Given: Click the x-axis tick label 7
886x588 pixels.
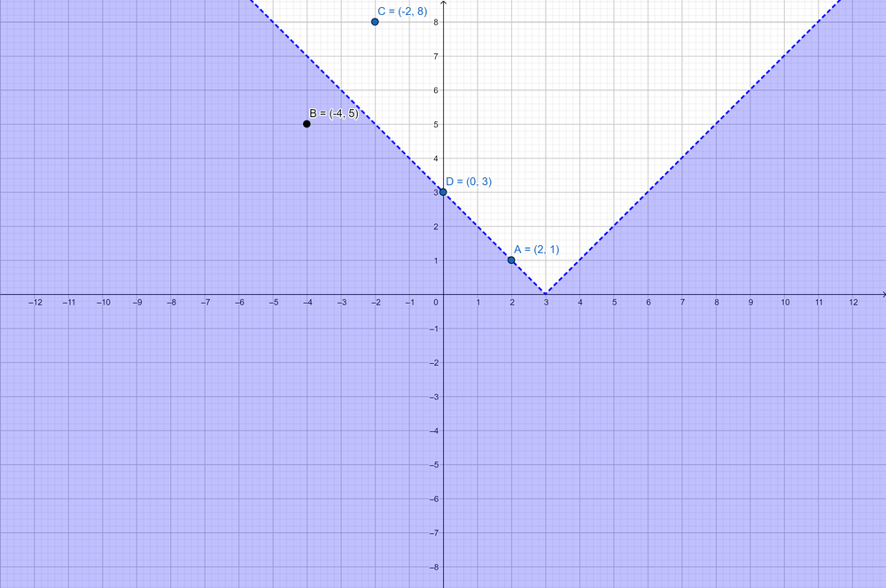Looking at the screenshot, I should click(682, 303).
